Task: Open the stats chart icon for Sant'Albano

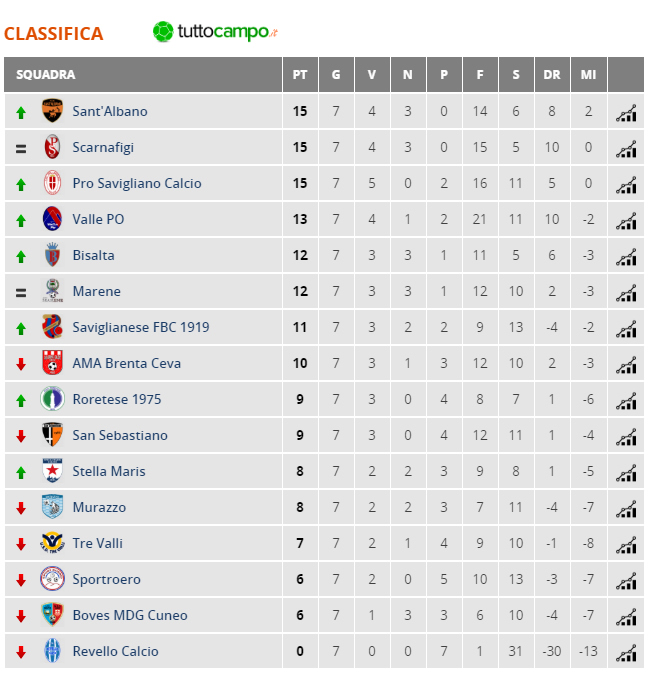Action: point(626,113)
